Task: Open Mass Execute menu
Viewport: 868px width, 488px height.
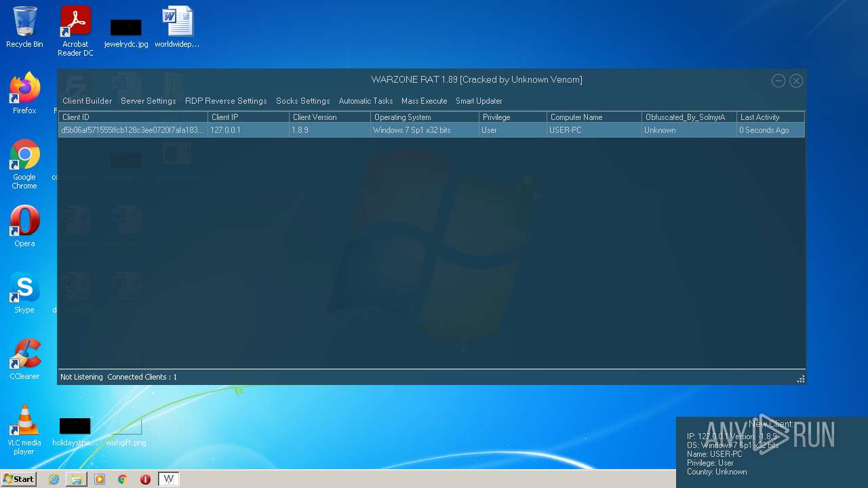Action: tap(424, 101)
